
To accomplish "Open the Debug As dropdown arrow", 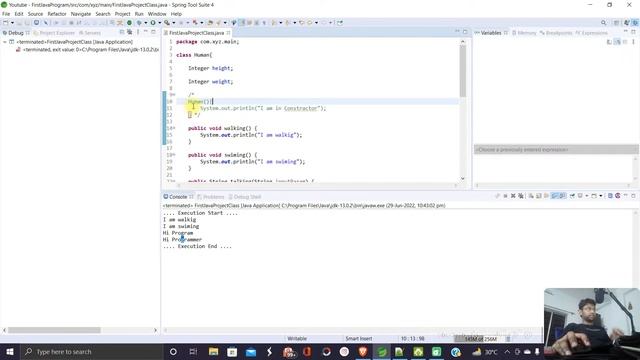I will click(145, 23).
